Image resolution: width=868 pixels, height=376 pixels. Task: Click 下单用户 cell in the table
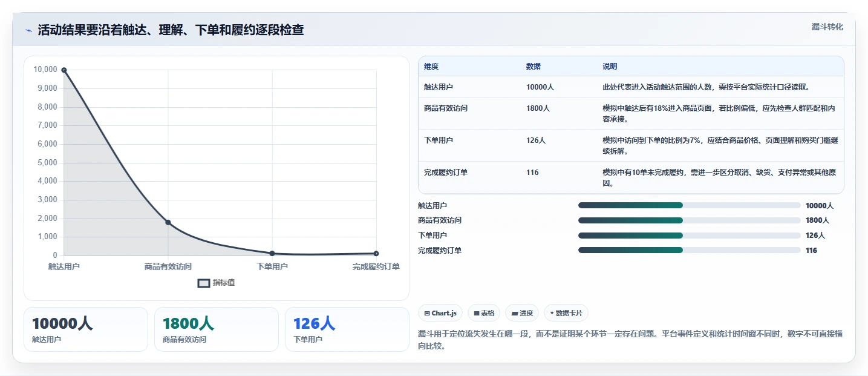click(x=439, y=140)
